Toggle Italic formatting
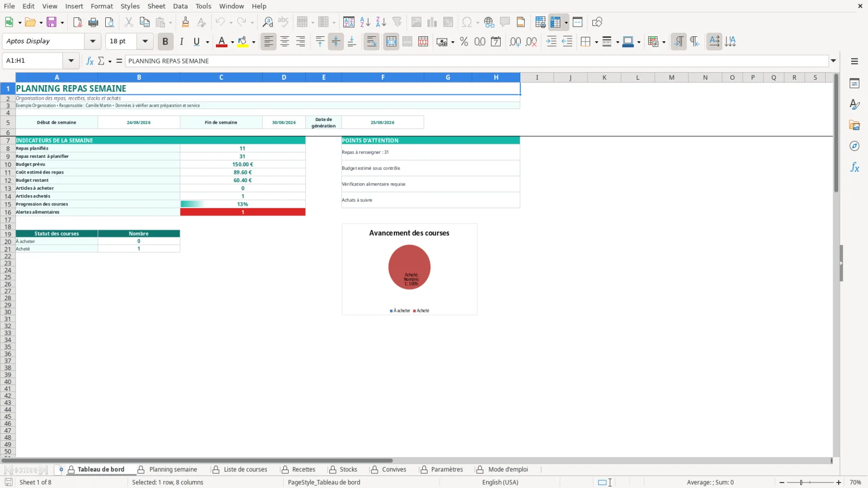 (x=181, y=42)
